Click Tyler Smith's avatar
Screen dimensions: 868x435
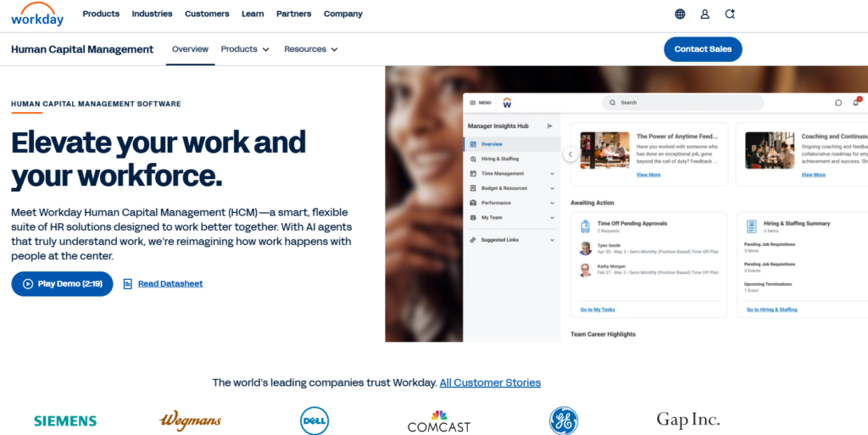pos(585,248)
